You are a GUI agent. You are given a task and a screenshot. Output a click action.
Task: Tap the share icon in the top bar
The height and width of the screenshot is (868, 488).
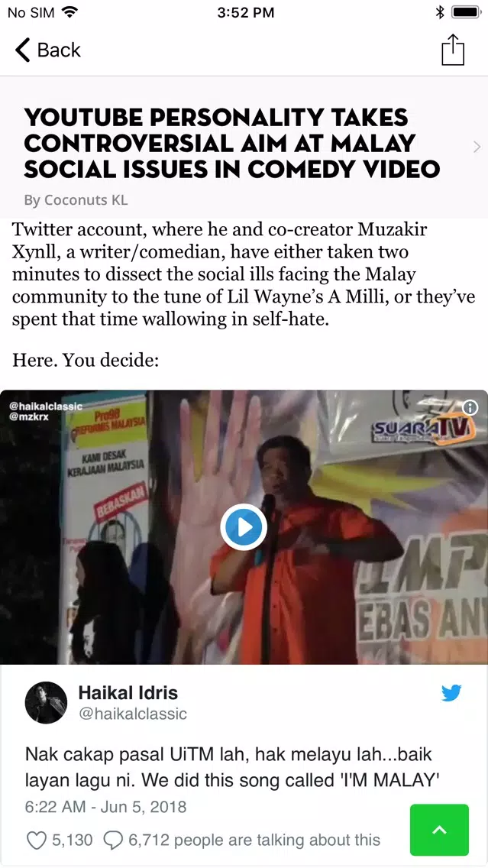click(453, 50)
